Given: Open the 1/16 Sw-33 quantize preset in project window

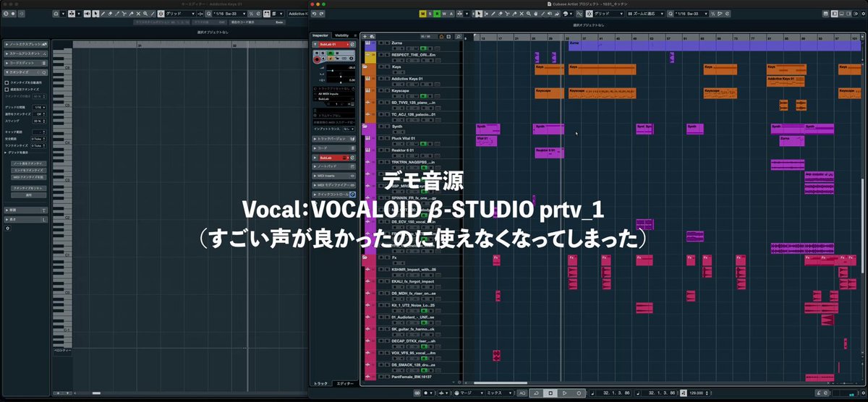Looking at the screenshot, I should click(x=691, y=13).
